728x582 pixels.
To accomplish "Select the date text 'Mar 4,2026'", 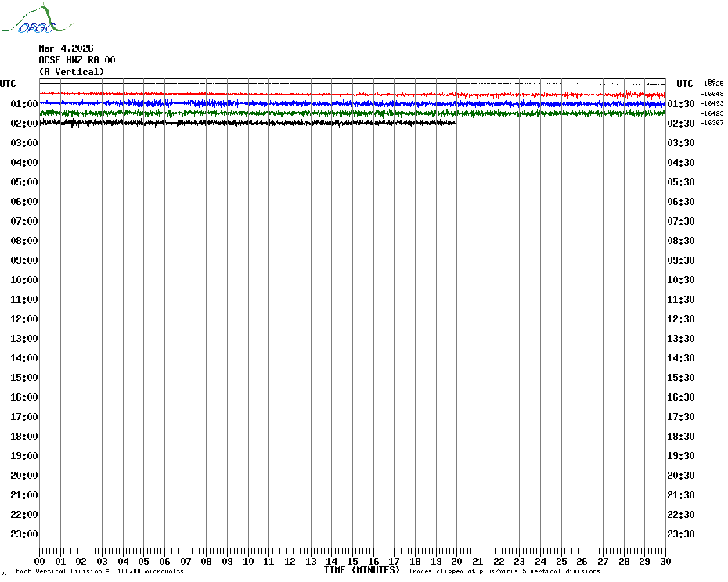I will click(x=66, y=48).
